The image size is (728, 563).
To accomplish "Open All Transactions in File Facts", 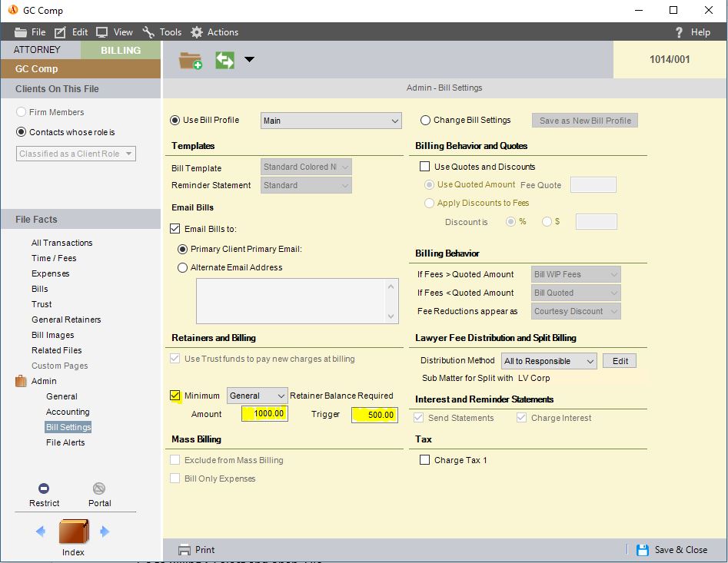I will [x=61, y=243].
